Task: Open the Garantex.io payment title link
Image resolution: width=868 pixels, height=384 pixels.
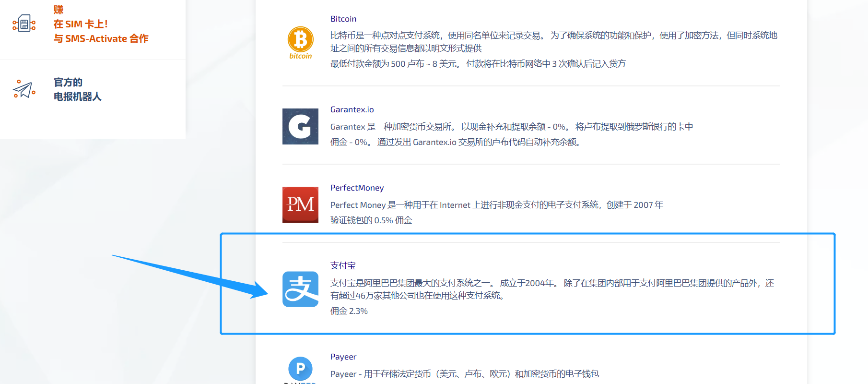Action: pyautogui.click(x=352, y=109)
